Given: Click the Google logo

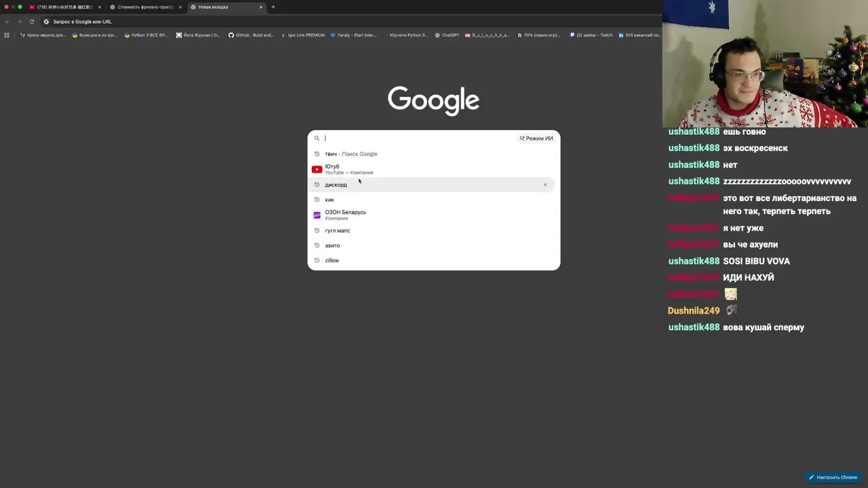Looking at the screenshot, I should pyautogui.click(x=433, y=100).
